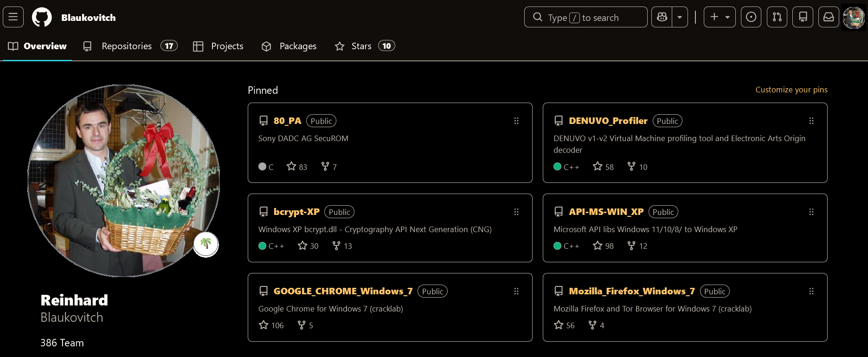This screenshot has height=357, width=868.
Task: Expand the plus Create new dropdown
Action: [x=720, y=17]
